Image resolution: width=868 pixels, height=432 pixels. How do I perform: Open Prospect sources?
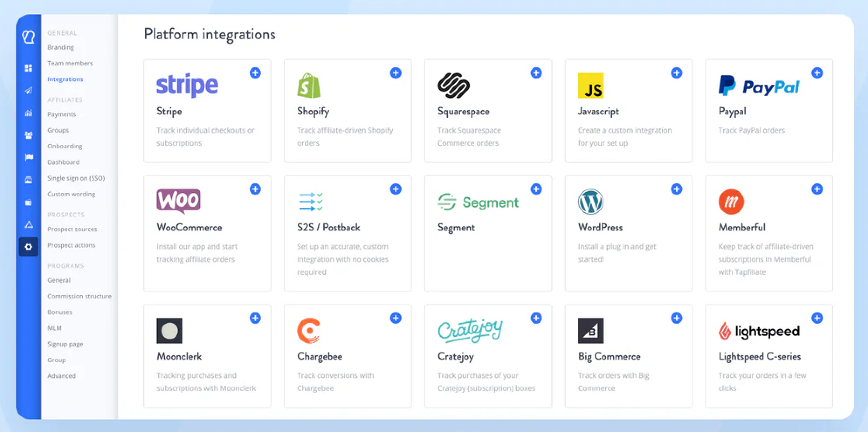[x=72, y=229]
